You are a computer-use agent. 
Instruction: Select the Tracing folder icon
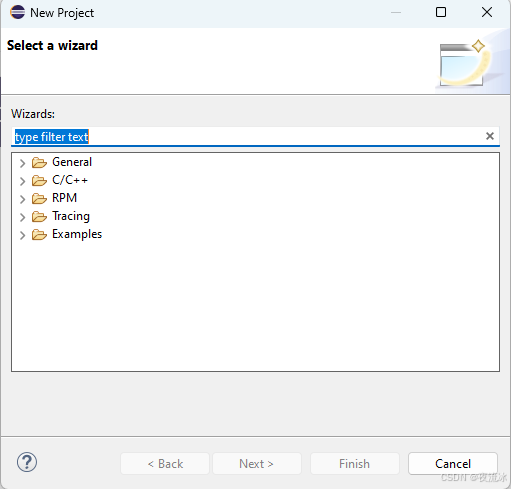click(39, 217)
